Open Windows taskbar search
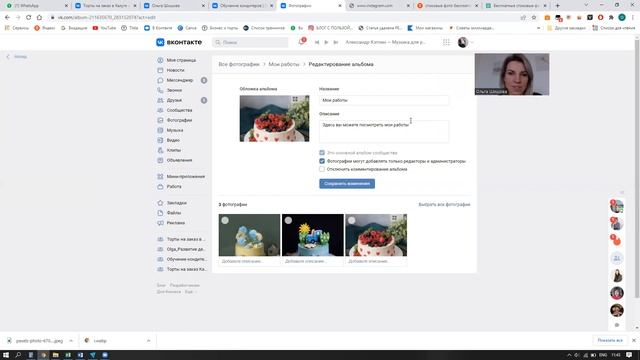Viewport: 640px width, 360px height. coord(18,355)
